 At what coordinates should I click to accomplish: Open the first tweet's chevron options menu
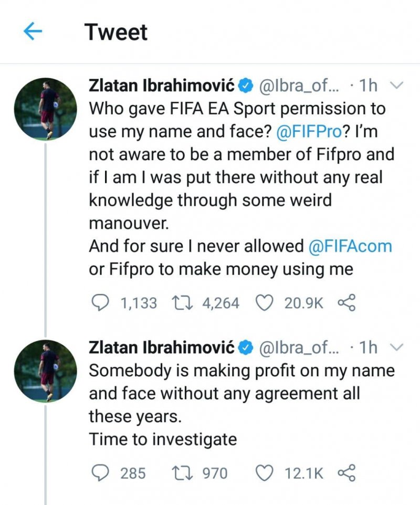[397, 85]
